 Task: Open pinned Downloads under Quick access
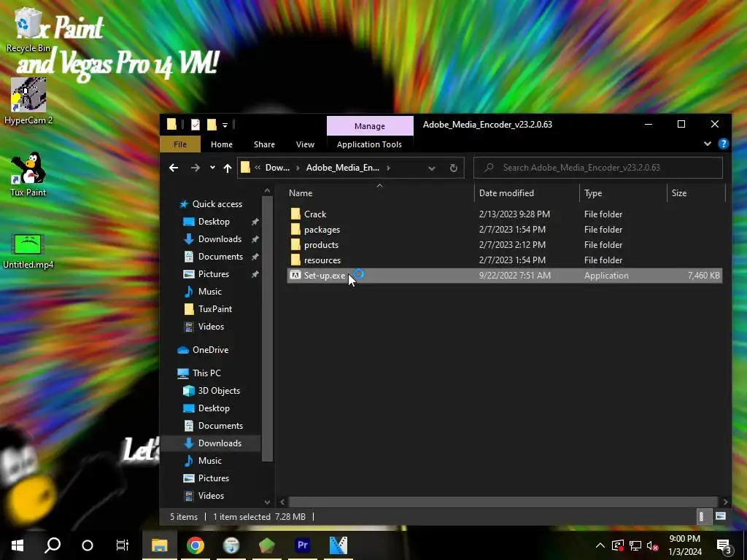pos(220,239)
